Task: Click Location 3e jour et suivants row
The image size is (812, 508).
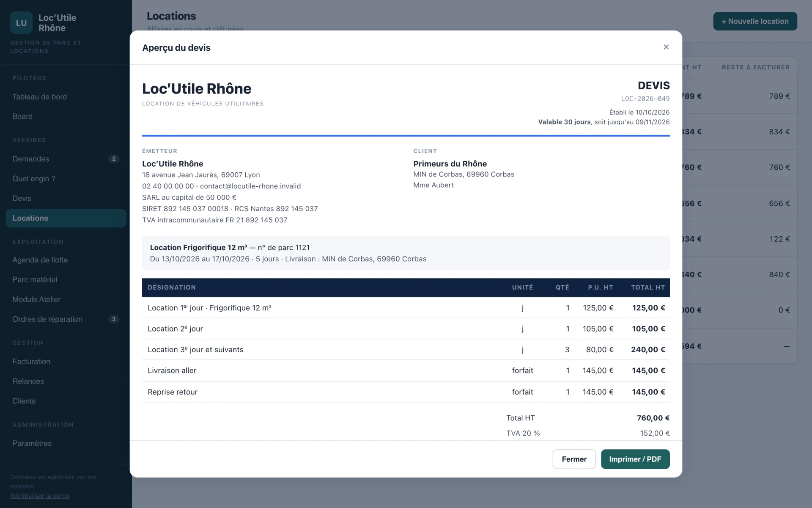Action: (406, 350)
